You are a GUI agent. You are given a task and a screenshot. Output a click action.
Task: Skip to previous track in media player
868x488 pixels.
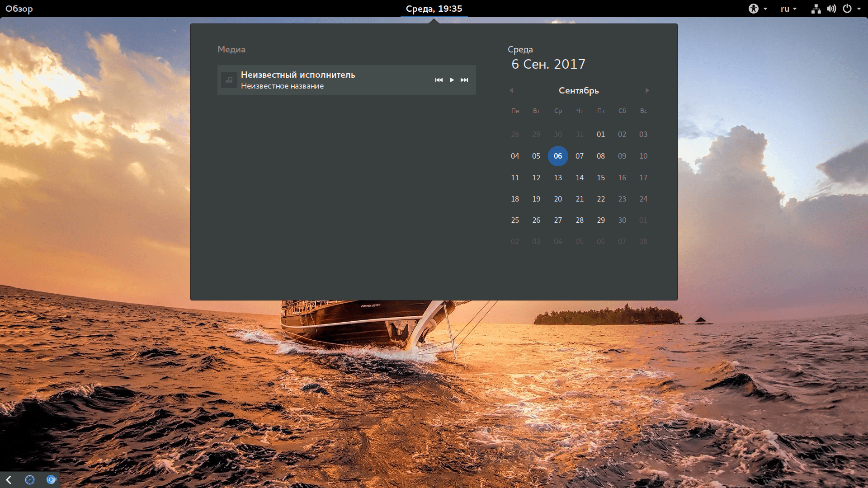[439, 80]
